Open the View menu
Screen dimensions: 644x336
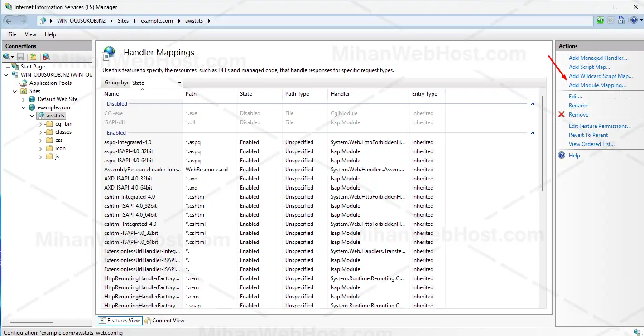tap(30, 34)
